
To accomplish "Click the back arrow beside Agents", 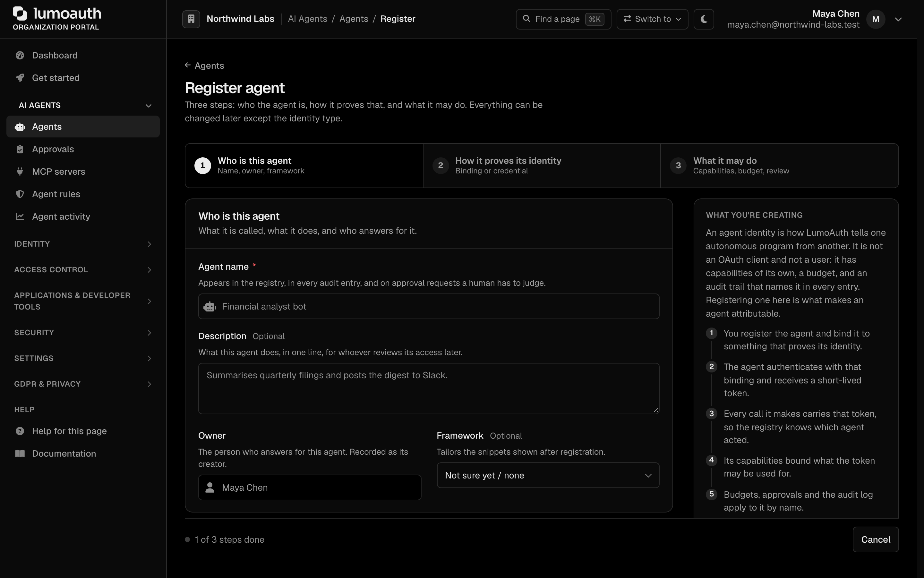I will click(188, 66).
